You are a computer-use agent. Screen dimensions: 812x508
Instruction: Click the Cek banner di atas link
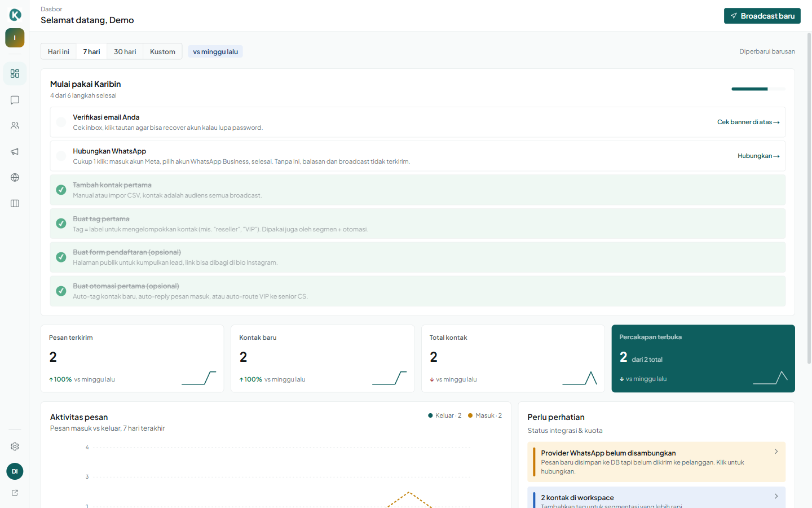point(748,122)
